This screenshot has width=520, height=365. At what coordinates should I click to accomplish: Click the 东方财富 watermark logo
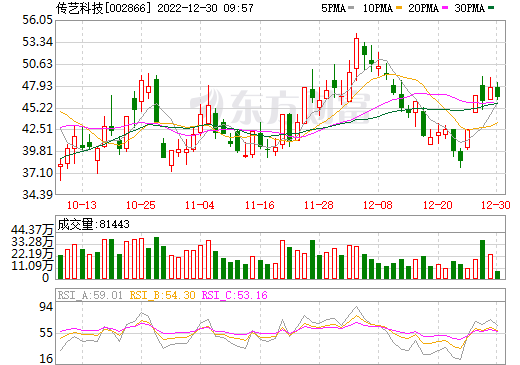coord(281,107)
